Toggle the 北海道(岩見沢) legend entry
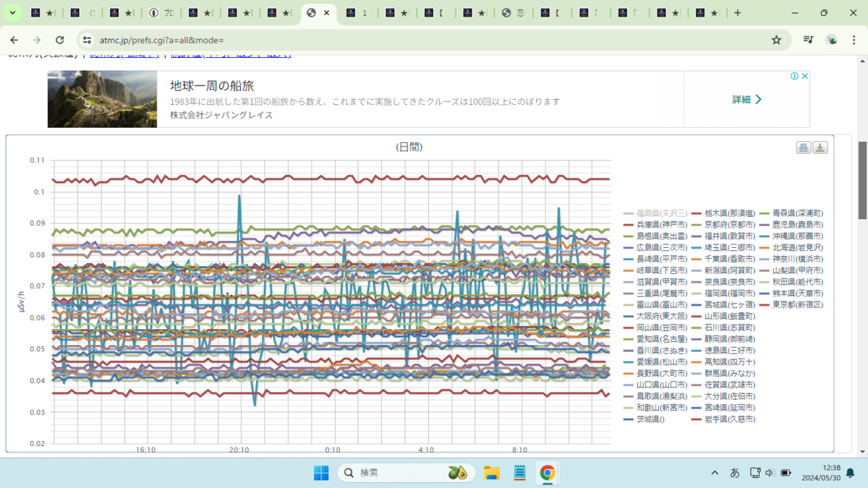Screen dimensions: 868x488 point(791,248)
